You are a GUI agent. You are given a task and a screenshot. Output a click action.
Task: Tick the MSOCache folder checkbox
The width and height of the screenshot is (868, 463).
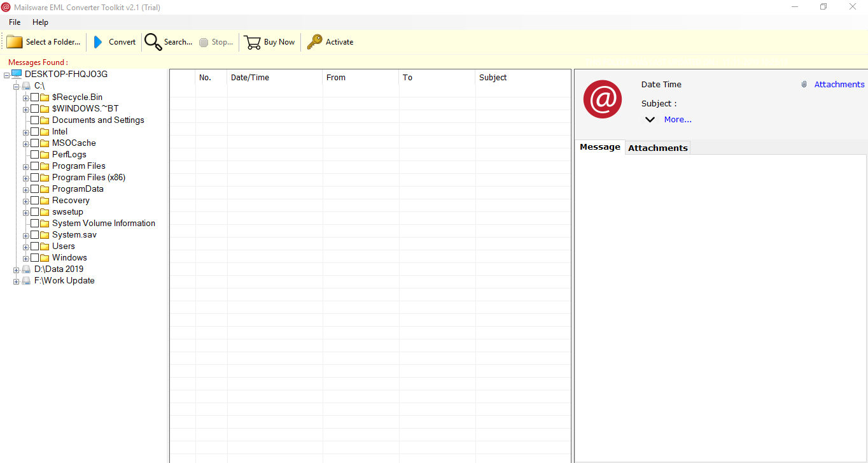point(34,143)
